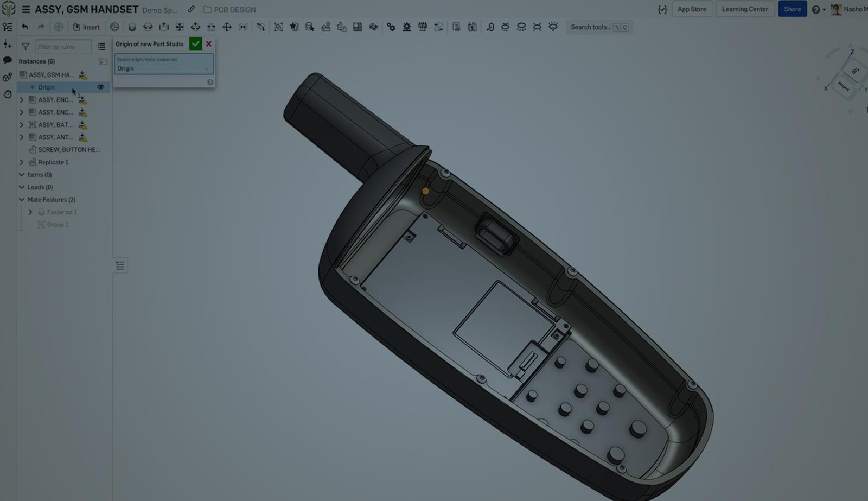This screenshot has height=501, width=868.
Task: Confirm the new Part Studio origin with green checkmark
Action: click(x=195, y=43)
